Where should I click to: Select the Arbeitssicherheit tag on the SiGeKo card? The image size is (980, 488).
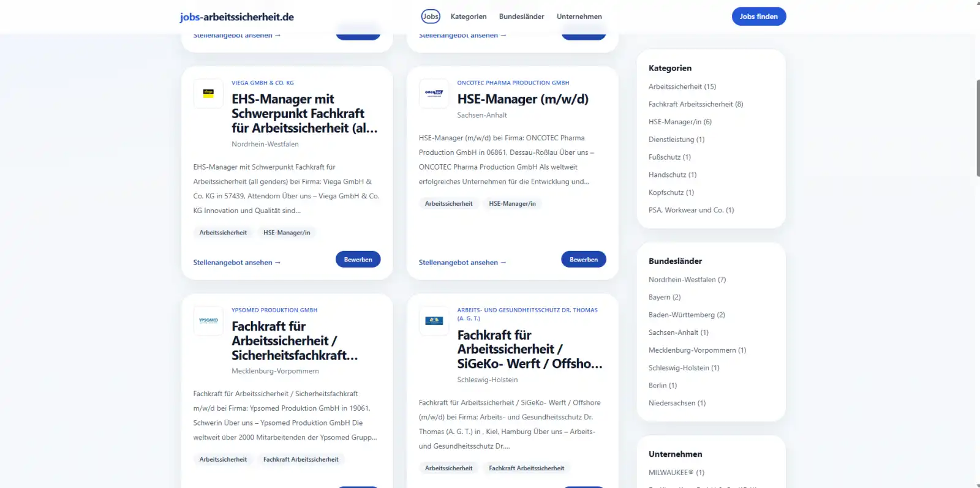(449, 468)
